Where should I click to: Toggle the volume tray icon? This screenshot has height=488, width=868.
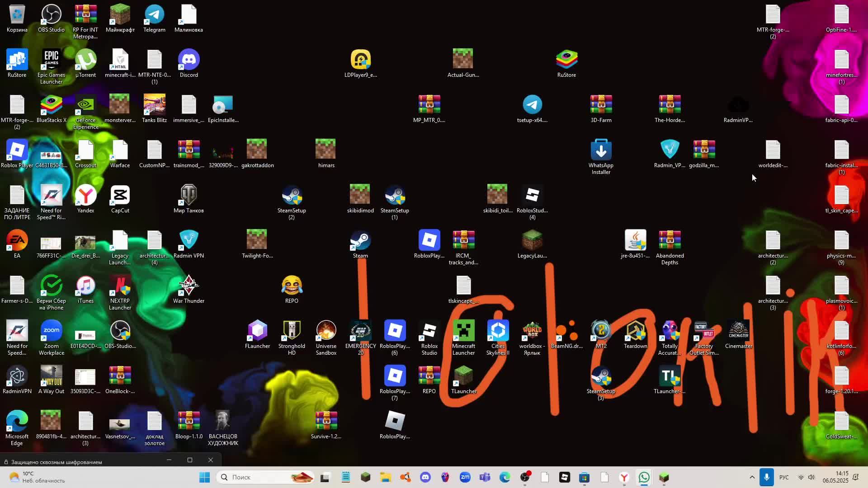[x=811, y=477]
